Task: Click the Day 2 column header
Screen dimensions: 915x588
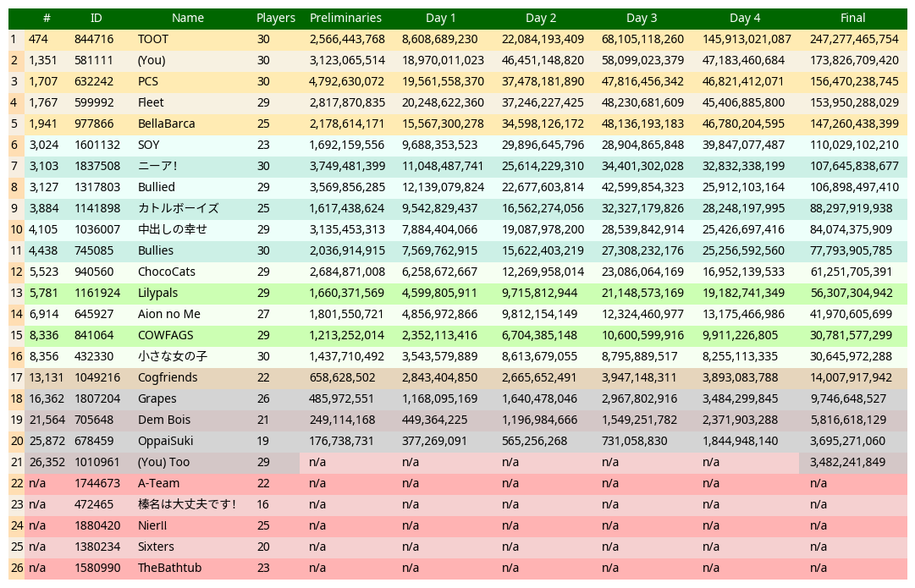Action: coord(540,18)
